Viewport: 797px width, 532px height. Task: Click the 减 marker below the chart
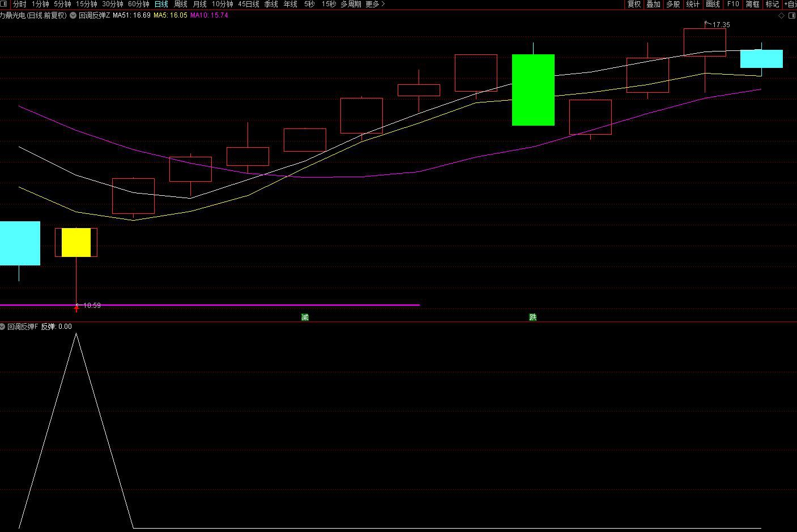tap(305, 317)
